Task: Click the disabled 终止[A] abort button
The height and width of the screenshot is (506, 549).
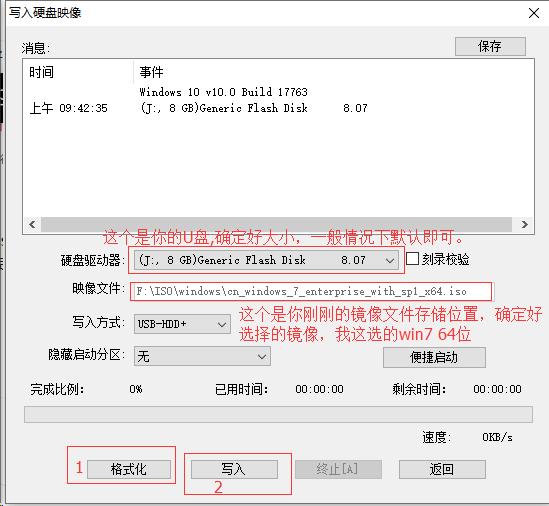Action: [x=338, y=469]
